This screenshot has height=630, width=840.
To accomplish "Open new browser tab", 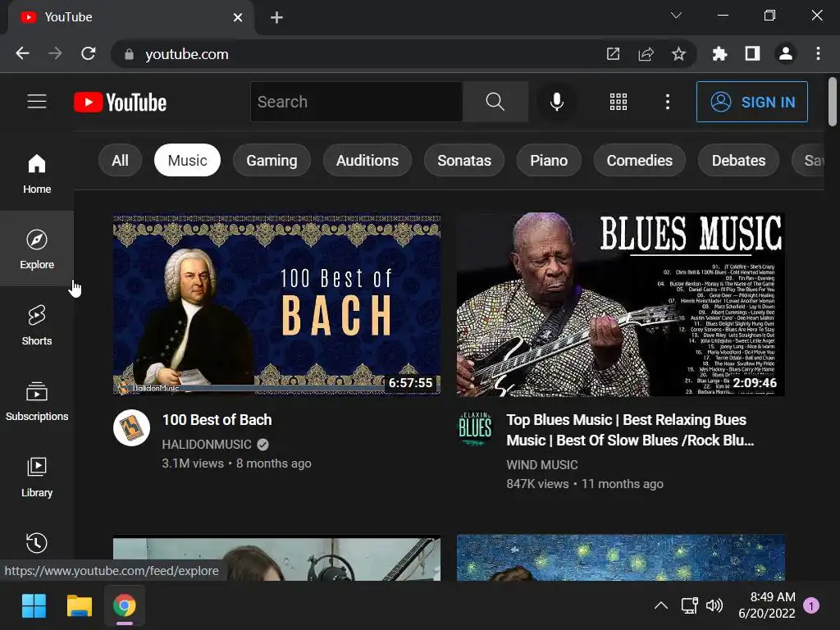I will tap(276, 18).
